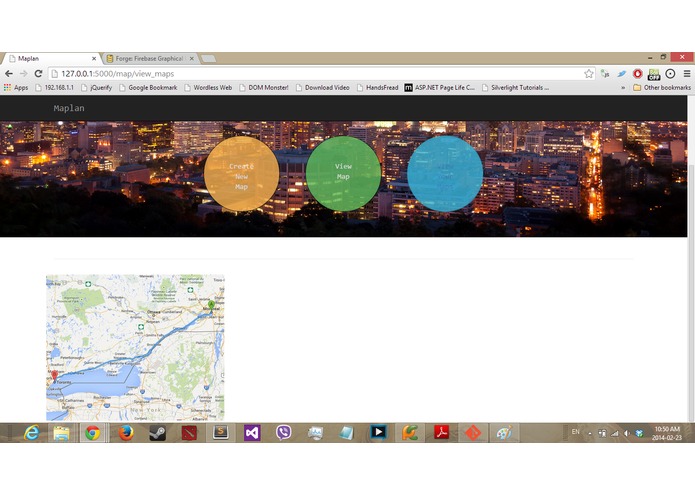The image size is (695, 494).
Task: Open the red Dota 2 taskbar icon
Action: coord(189,432)
